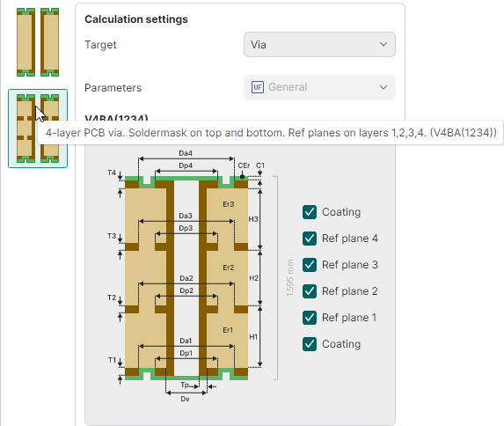Open the Target dropdown showing Via
The width and height of the screenshot is (504, 426).
[x=319, y=44]
